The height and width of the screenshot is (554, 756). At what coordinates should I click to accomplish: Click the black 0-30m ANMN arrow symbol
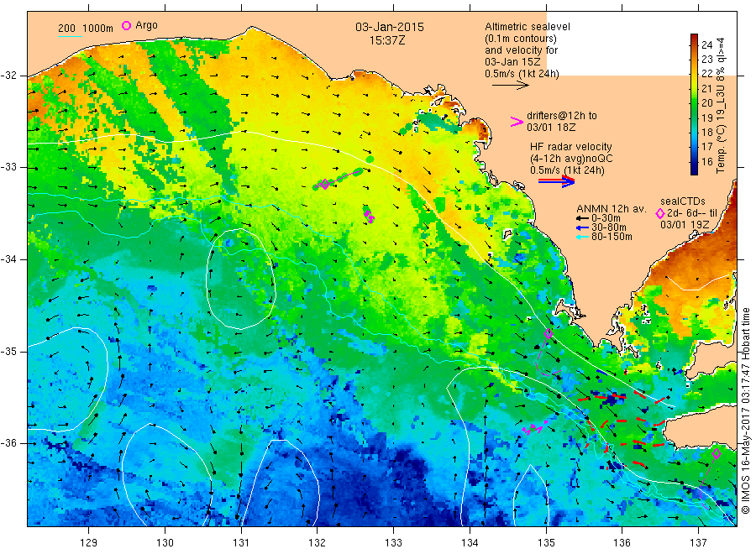pyautogui.click(x=582, y=218)
